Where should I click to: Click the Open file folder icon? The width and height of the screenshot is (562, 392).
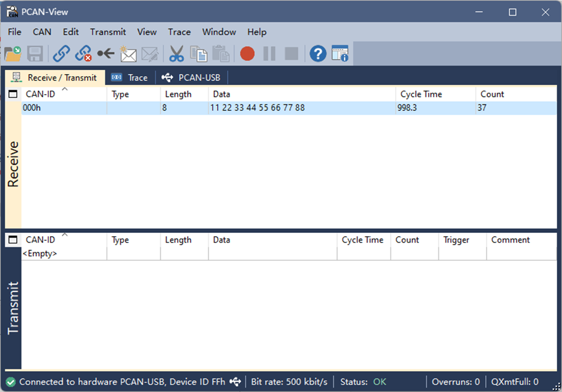coord(13,54)
